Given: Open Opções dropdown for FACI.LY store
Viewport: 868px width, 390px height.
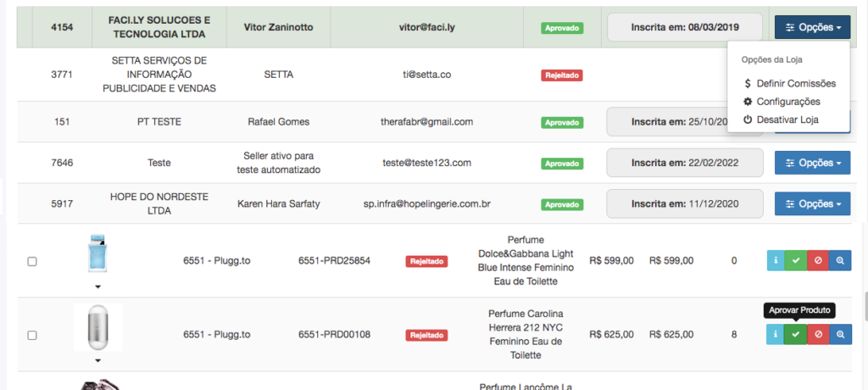Looking at the screenshot, I should 812,27.
